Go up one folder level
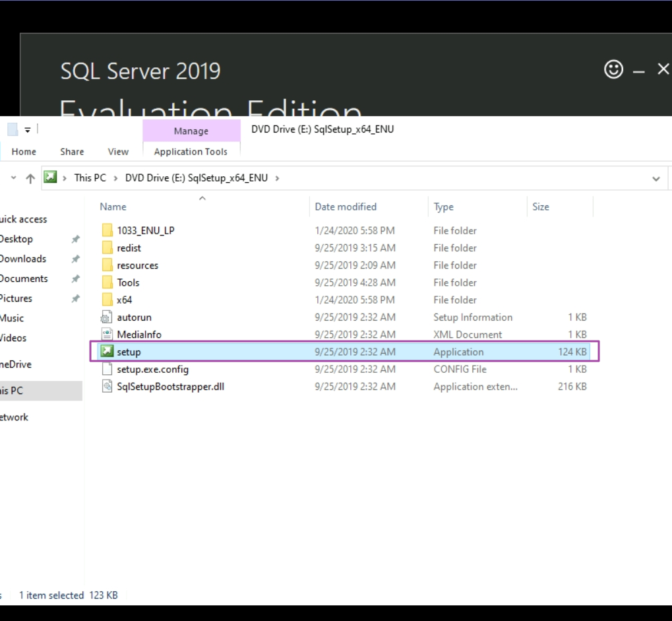This screenshot has width=672, height=621. (30, 178)
